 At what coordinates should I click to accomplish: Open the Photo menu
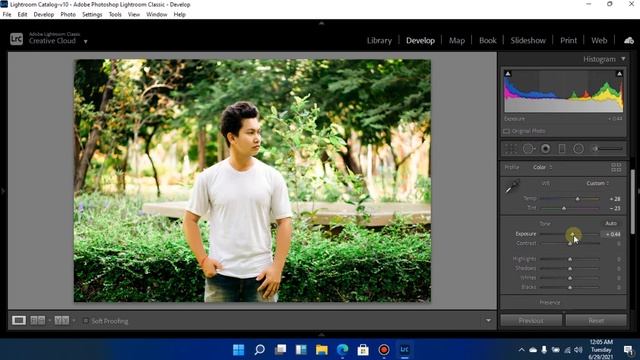point(68,14)
